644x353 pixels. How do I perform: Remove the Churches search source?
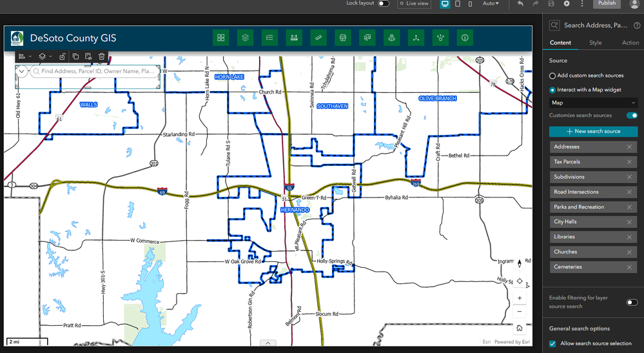click(629, 252)
